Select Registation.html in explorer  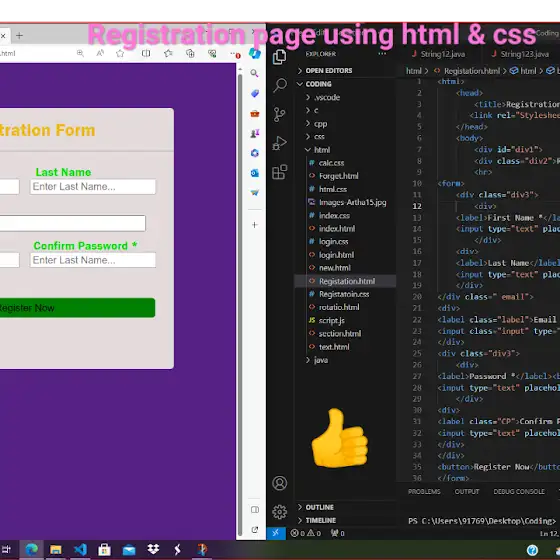pyautogui.click(x=345, y=281)
